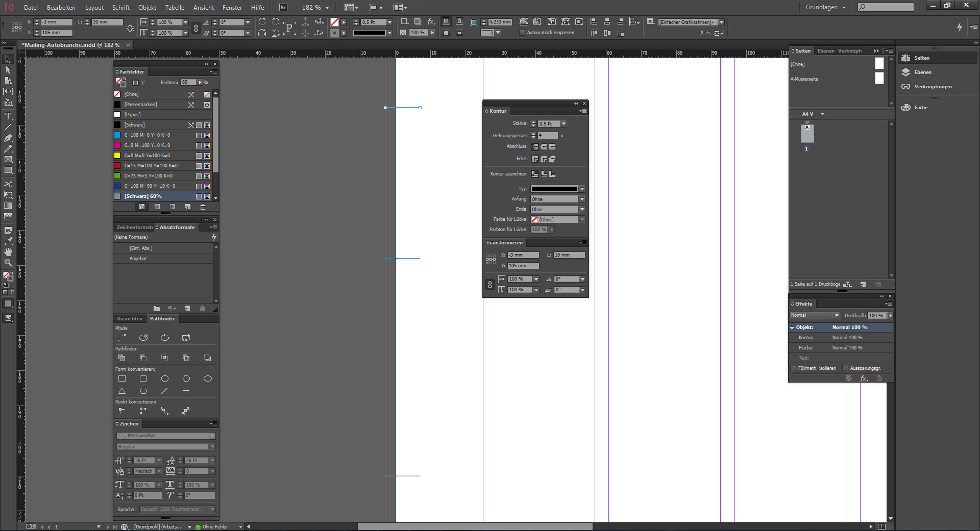Select the C=0 M=100 Y=0 K=0 swatch
This screenshot has height=531, width=980.
[147, 145]
